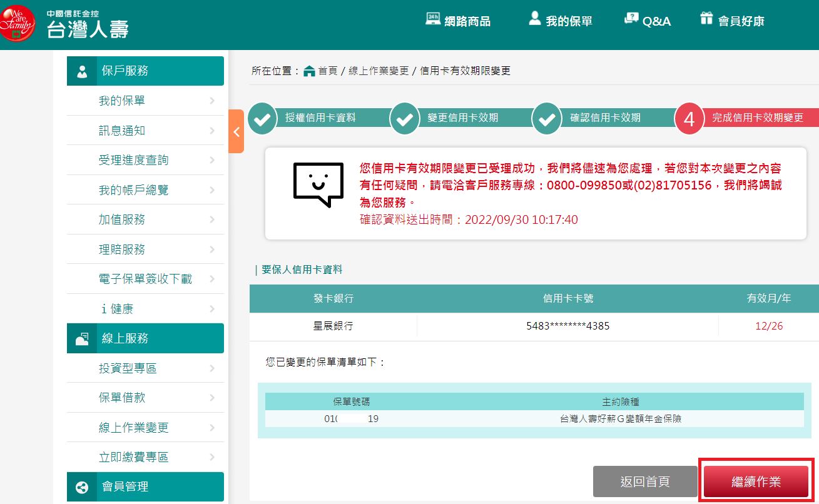
Task: Click the Q&A speech bubble icon
Action: coord(631,19)
